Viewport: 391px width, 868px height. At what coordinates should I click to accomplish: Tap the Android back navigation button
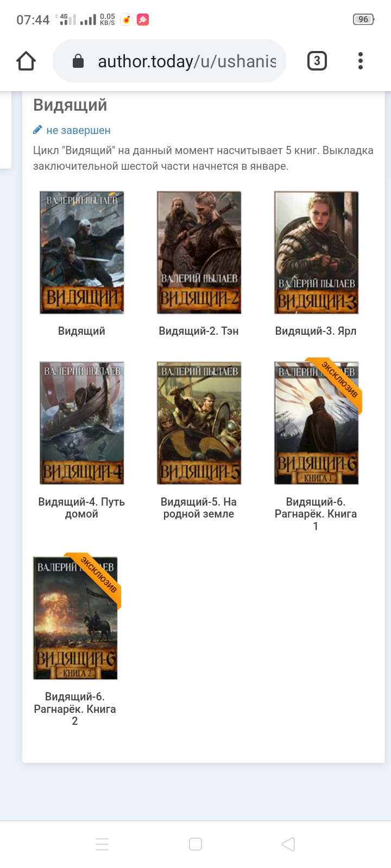288,844
